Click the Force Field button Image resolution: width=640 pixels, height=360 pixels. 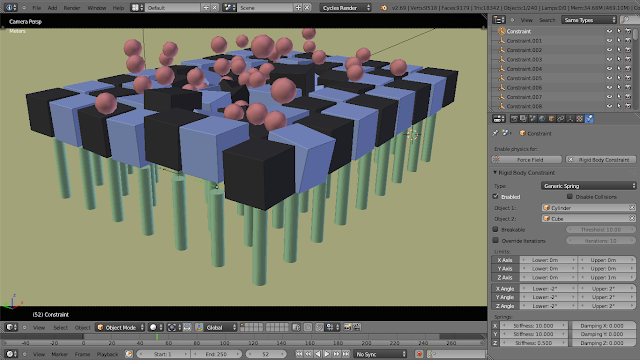tap(527, 160)
